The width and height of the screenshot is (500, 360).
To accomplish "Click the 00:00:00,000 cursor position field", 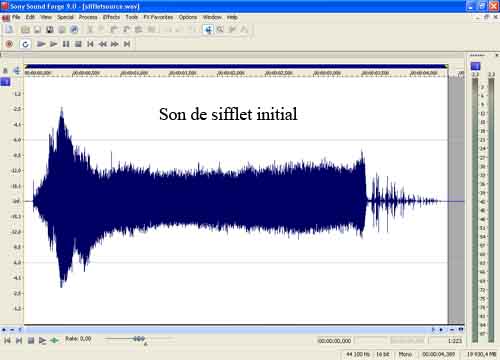I will (x=334, y=341).
